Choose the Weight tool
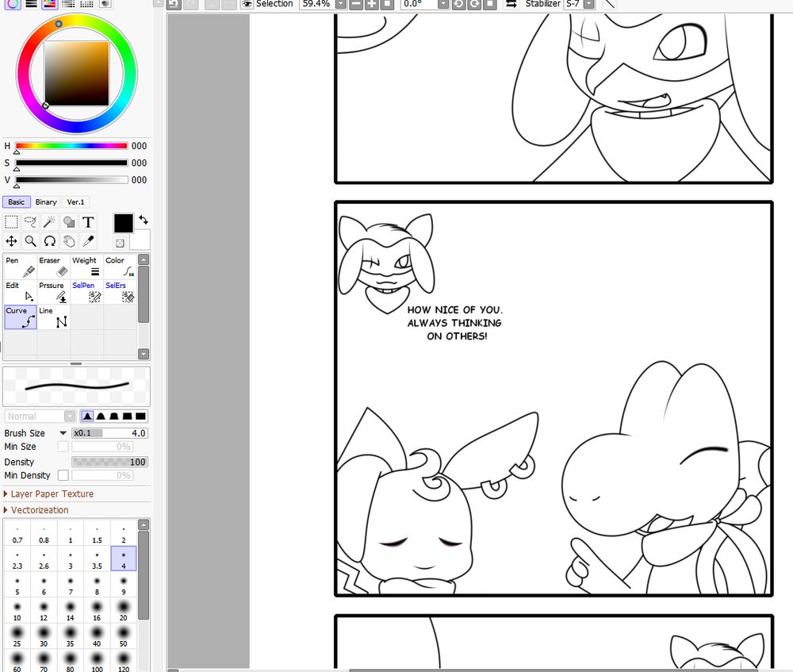 tap(87, 267)
